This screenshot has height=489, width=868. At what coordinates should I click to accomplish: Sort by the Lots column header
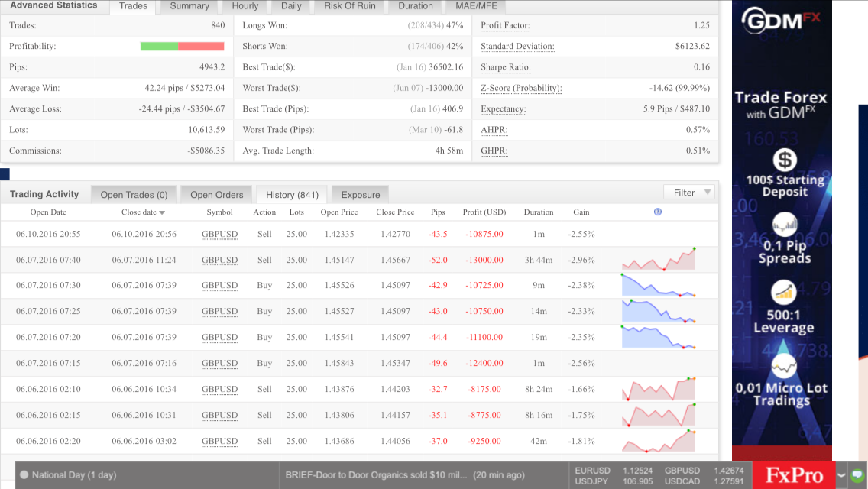296,212
